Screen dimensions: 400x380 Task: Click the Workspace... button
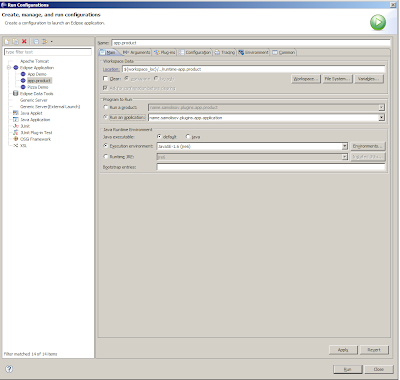click(x=306, y=79)
